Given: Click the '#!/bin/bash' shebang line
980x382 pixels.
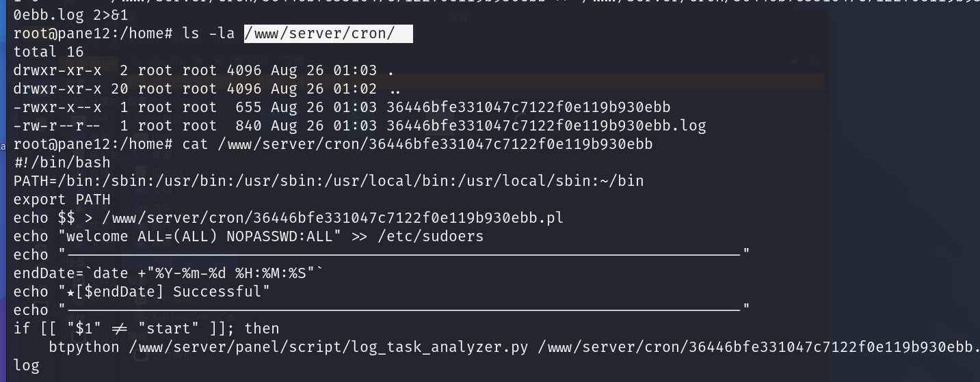Looking at the screenshot, I should click(62, 162).
